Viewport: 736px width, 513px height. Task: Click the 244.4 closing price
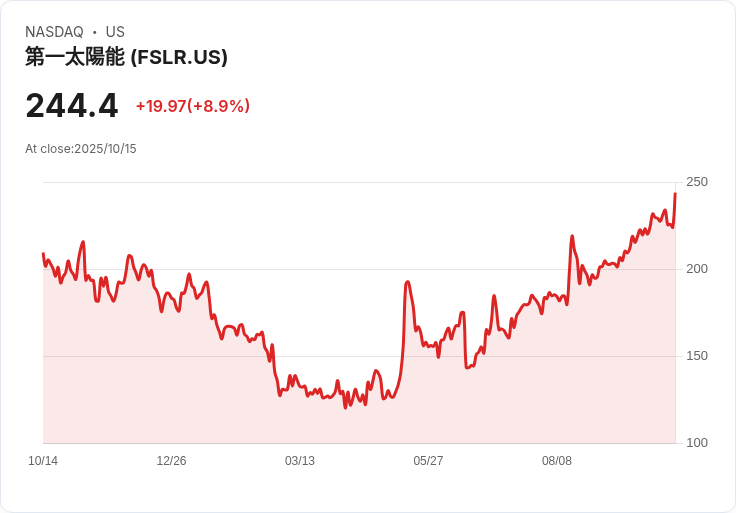[x=72, y=105]
